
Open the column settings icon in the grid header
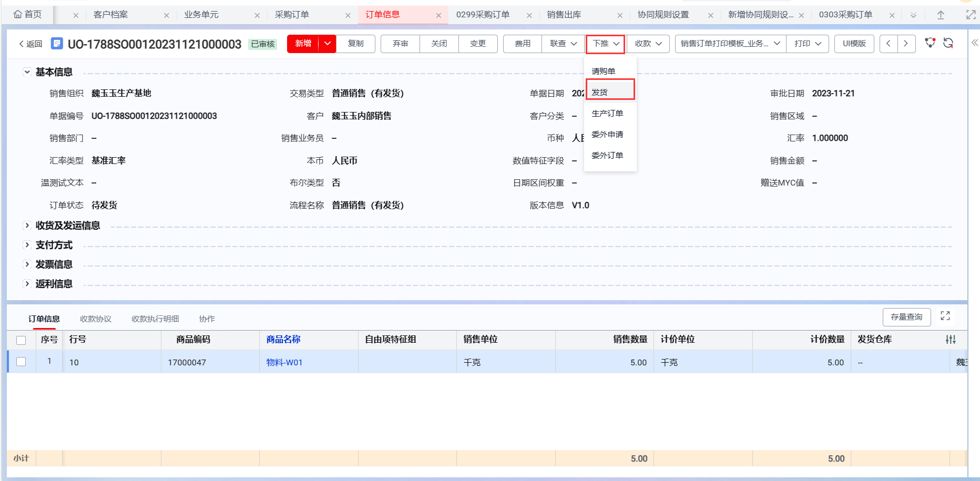coord(951,340)
